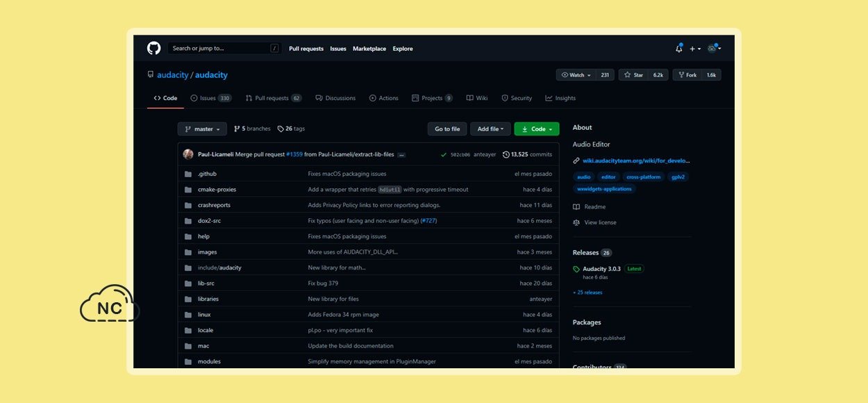The width and height of the screenshot is (868, 403).
Task: Switch to the Wiki tab
Action: tap(477, 98)
